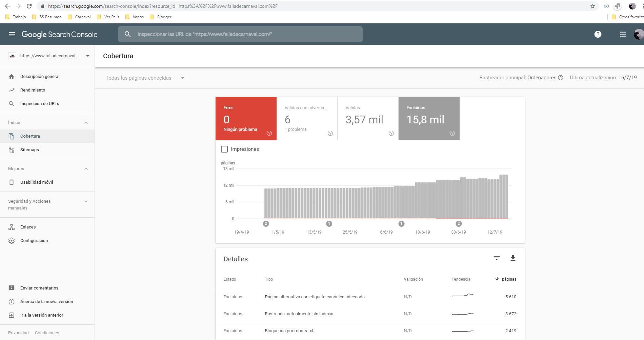Open Otros favoritos bookmark folder
This screenshot has height=340, width=644.
(628, 17)
